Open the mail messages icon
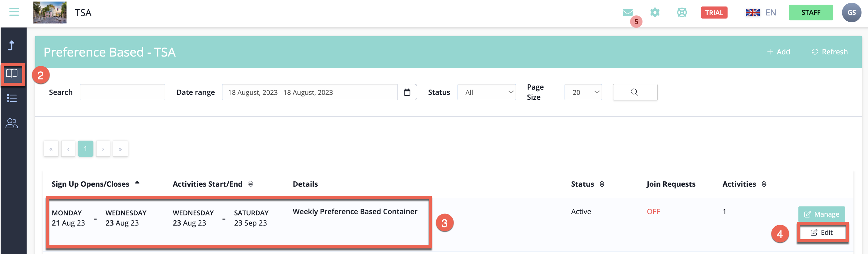Screen dimensions: 868x254 [x=627, y=13]
